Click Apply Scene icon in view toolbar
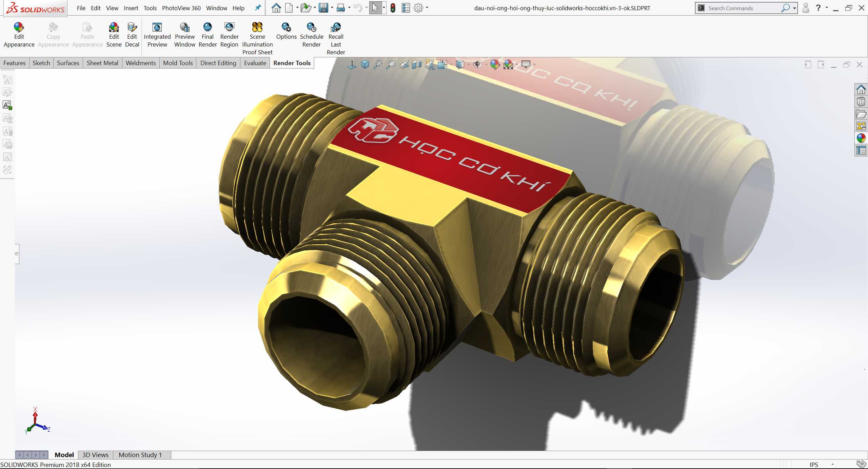The image size is (868, 469). (x=508, y=64)
